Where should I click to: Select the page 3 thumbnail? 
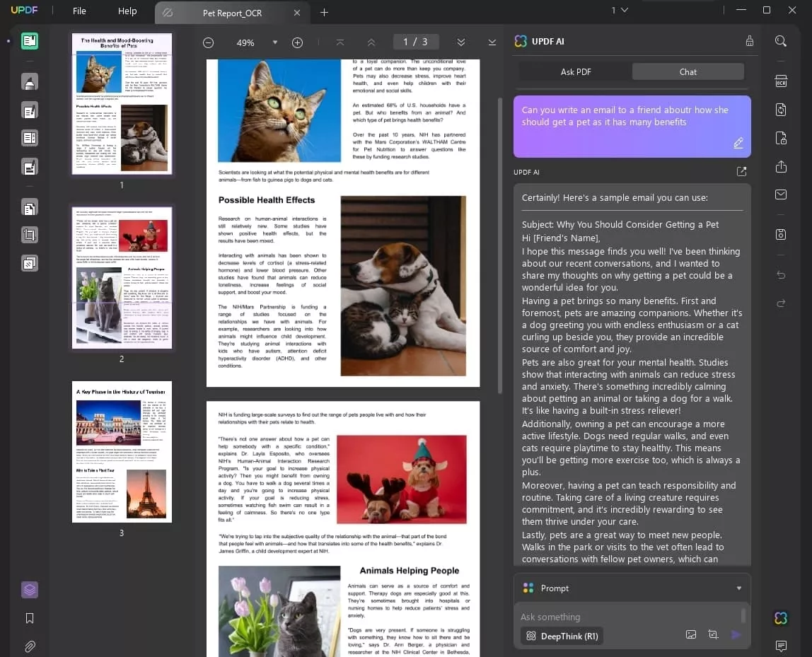tap(122, 452)
